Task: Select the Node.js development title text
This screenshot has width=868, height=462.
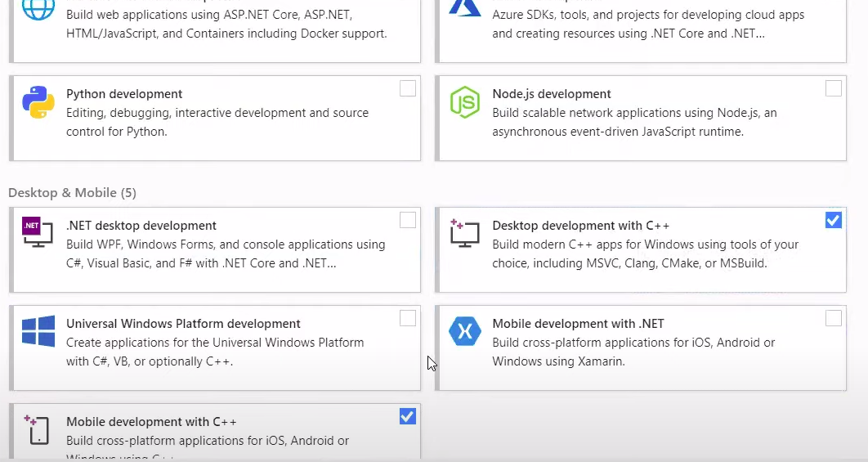Action: [552, 94]
